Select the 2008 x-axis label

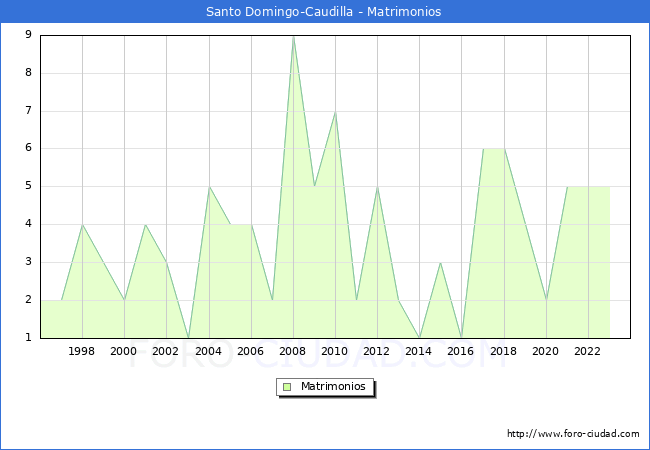293,351
